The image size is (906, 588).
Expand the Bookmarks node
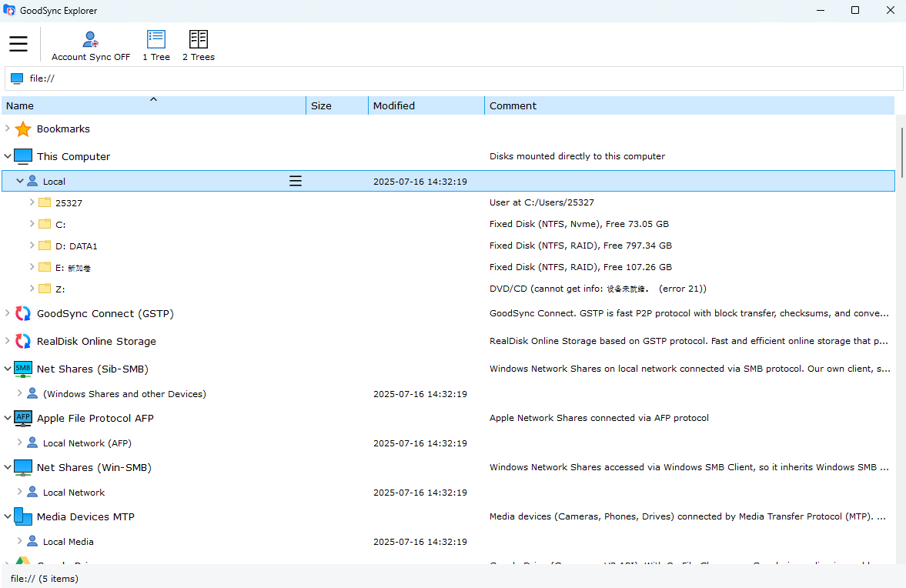(8, 129)
